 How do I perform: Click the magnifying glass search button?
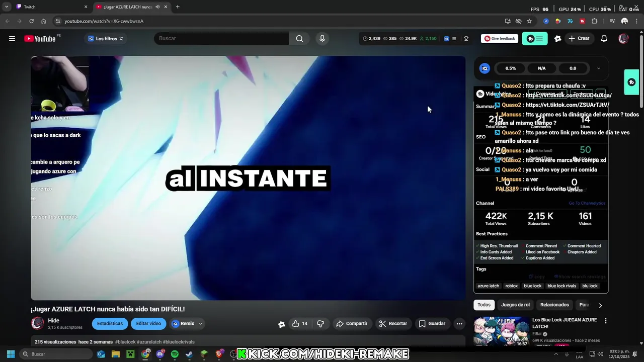pos(299,39)
